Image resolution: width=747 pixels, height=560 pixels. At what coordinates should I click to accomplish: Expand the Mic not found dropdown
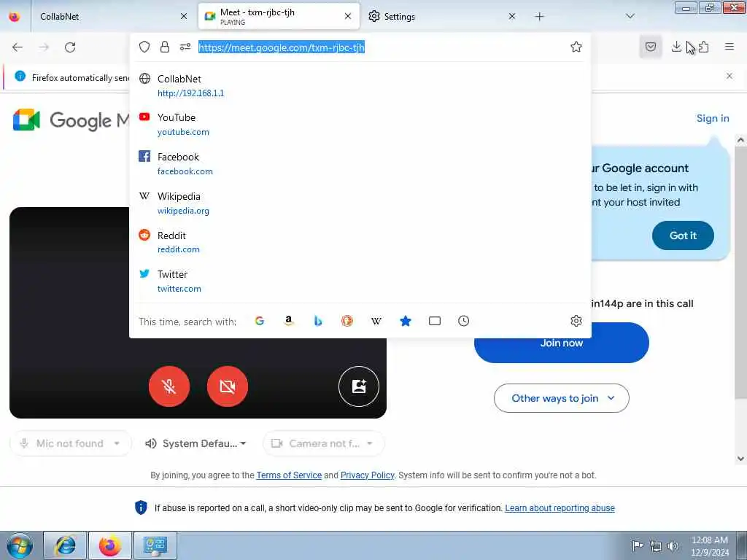tap(71, 443)
